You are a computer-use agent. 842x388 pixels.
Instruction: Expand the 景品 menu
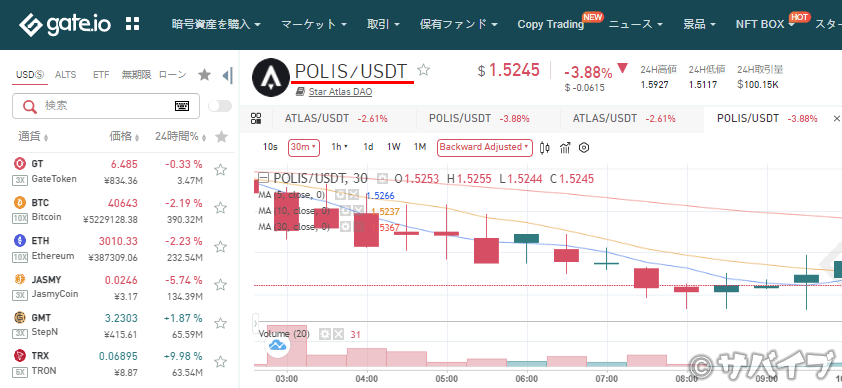(699, 24)
